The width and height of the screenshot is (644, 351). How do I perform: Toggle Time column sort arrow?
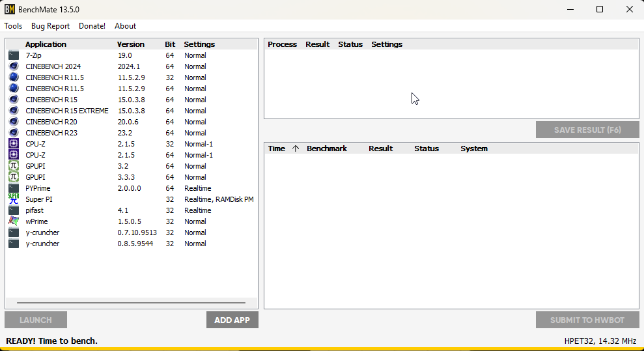pos(295,148)
